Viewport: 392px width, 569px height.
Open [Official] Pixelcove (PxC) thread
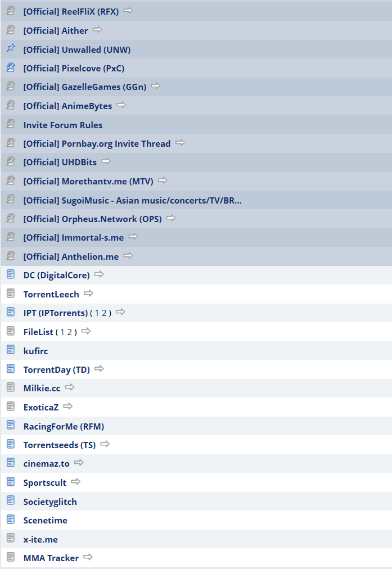(x=74, y=68)
